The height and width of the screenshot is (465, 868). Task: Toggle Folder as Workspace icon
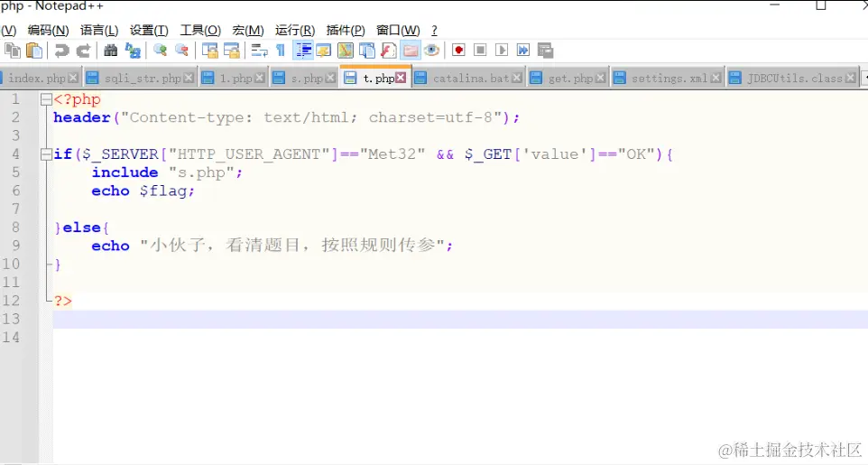point(411,51)
